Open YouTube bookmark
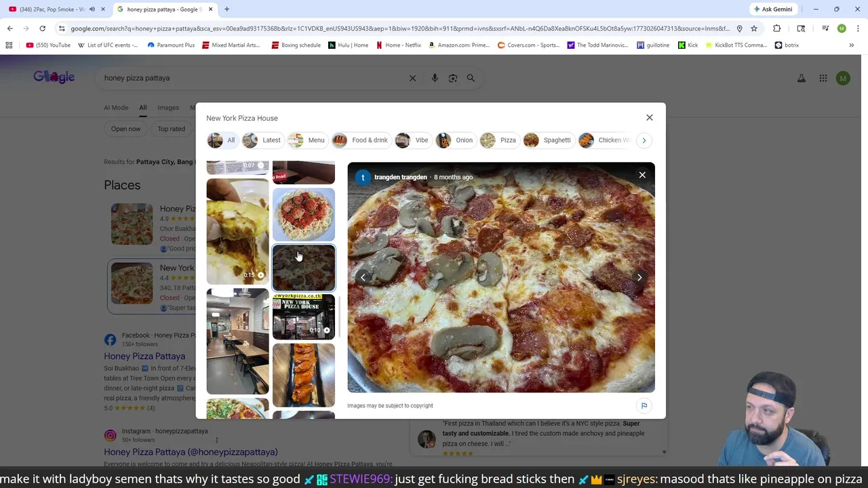Screen dimensions: 868x488 pos(48,45)
